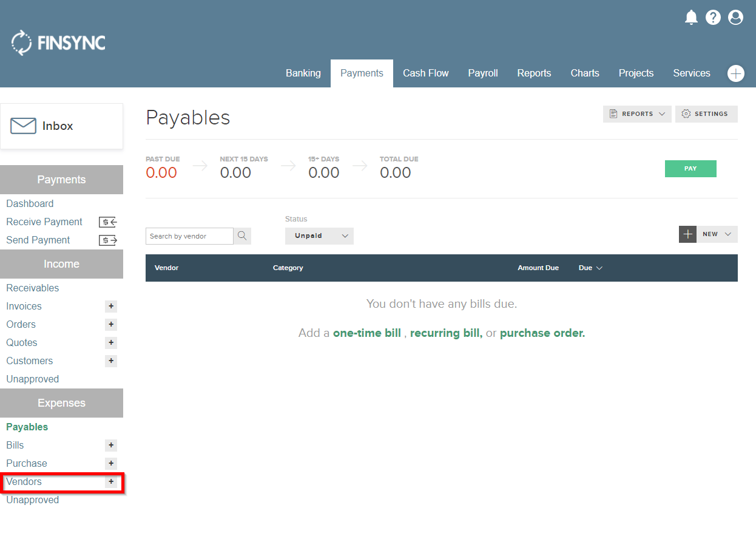
Task: Open Bills in the sidebar
Action: [x=15, y=446]
